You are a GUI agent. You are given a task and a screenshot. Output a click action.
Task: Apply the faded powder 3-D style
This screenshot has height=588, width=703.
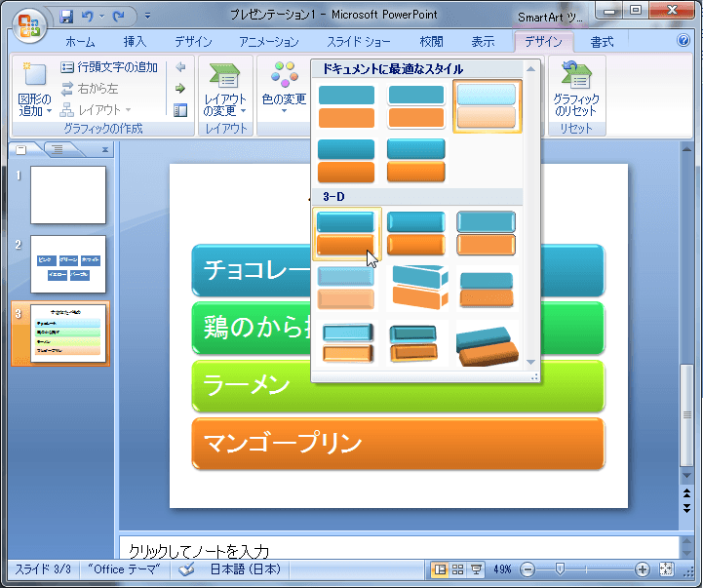(x=346, y=288)
